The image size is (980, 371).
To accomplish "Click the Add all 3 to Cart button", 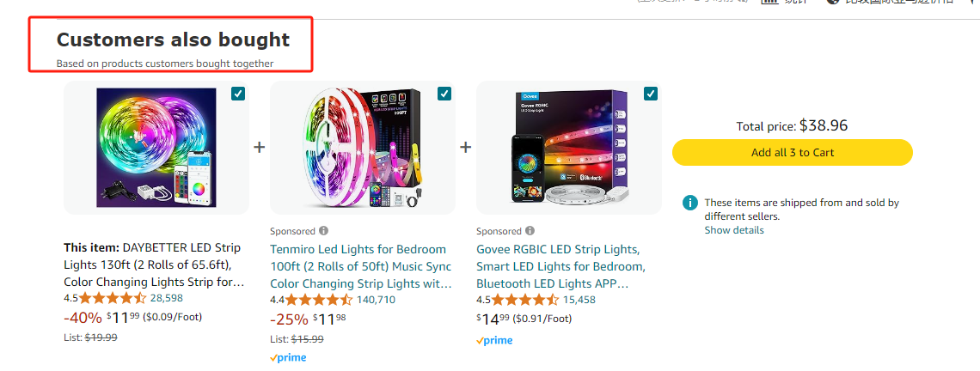I will pos(792,152).
